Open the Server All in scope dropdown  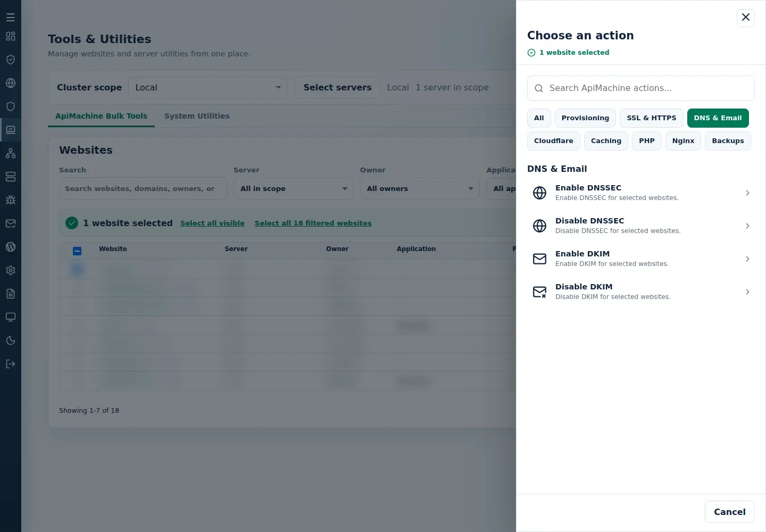(x=293, y=188)
